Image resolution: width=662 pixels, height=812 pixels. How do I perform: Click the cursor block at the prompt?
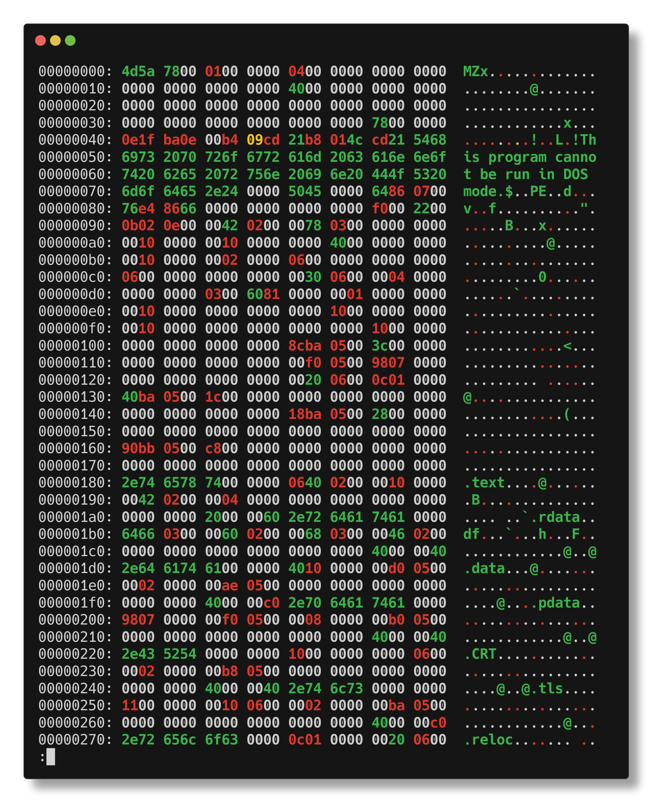[51, 757]
